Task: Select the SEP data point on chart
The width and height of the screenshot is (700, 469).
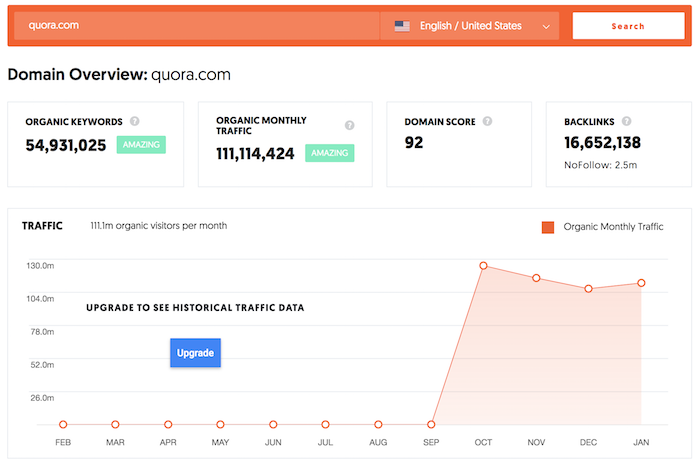Action: [x=431, y=424]
